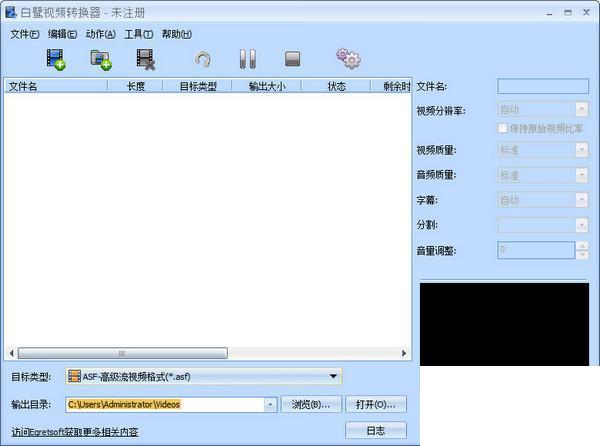Click the black video preview area

(504, 324)
